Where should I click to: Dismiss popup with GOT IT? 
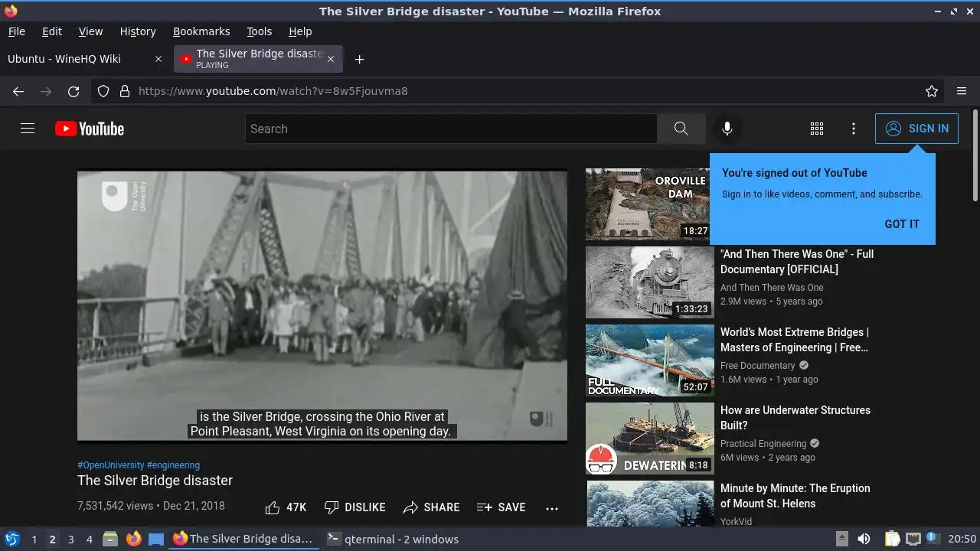902,224
